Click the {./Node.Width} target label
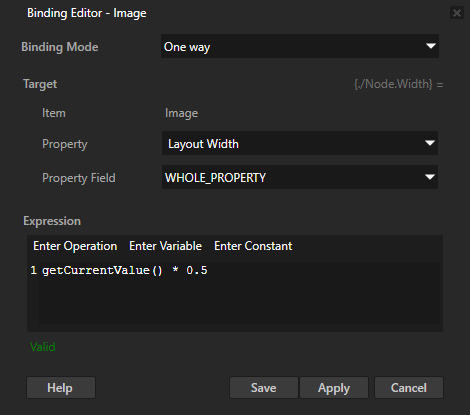The height and width of the screenshot is (415, 470). (x=393, y=84)
